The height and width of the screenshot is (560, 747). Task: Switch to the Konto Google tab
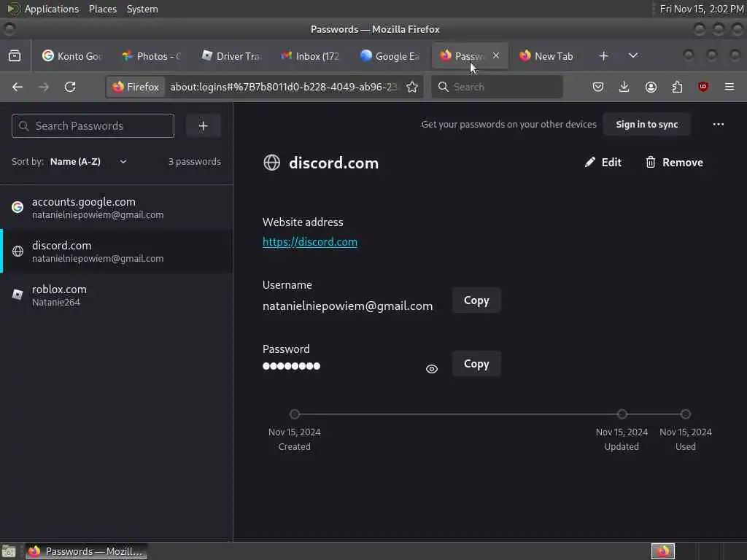[72, 56]
